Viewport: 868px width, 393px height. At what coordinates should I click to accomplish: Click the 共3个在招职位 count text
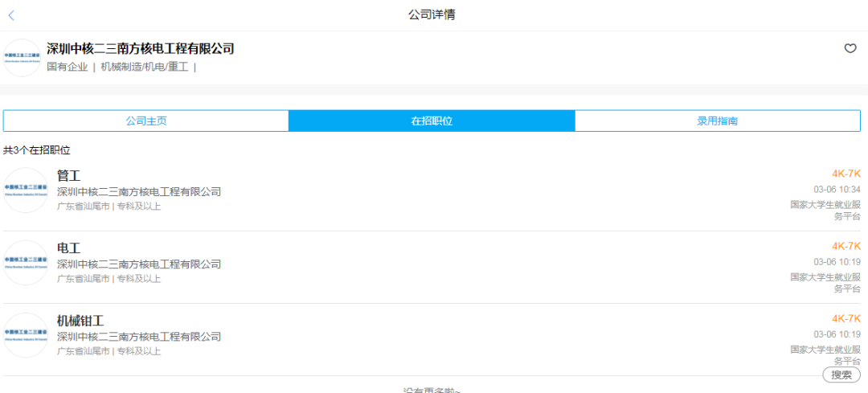point(37,150)
